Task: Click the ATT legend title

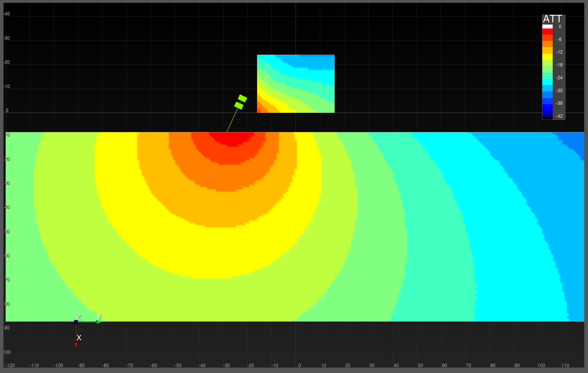Action: 552,19
